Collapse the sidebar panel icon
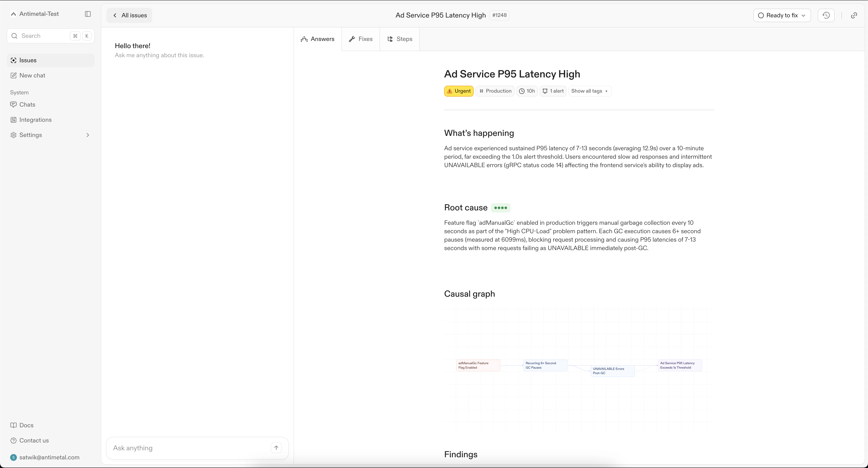868x468 pixels. click(88, 14)
